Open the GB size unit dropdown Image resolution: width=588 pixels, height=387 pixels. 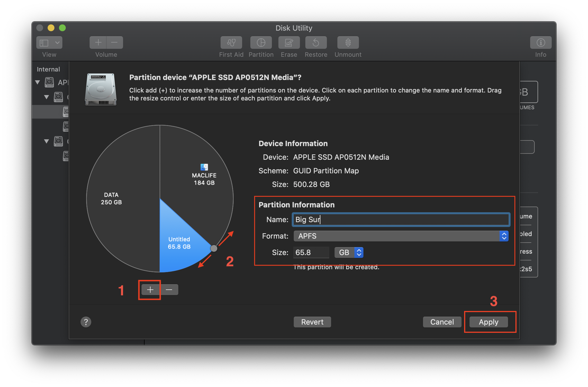(x=349, y=253)
